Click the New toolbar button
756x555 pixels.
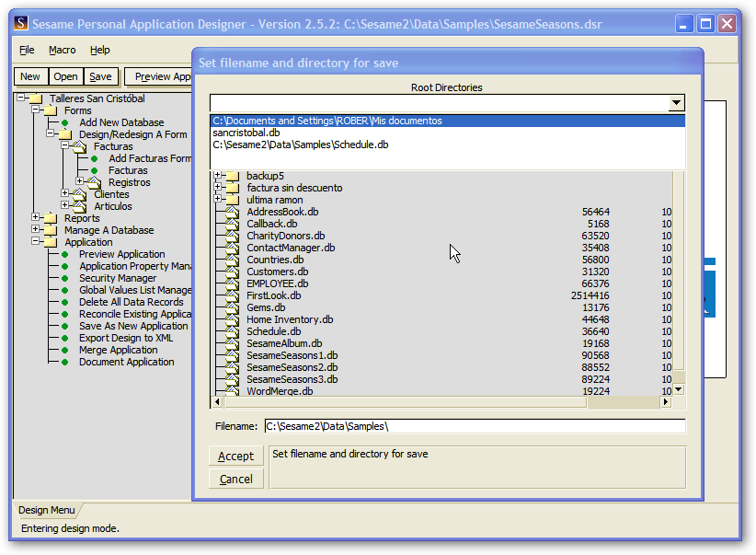(30, 76)
